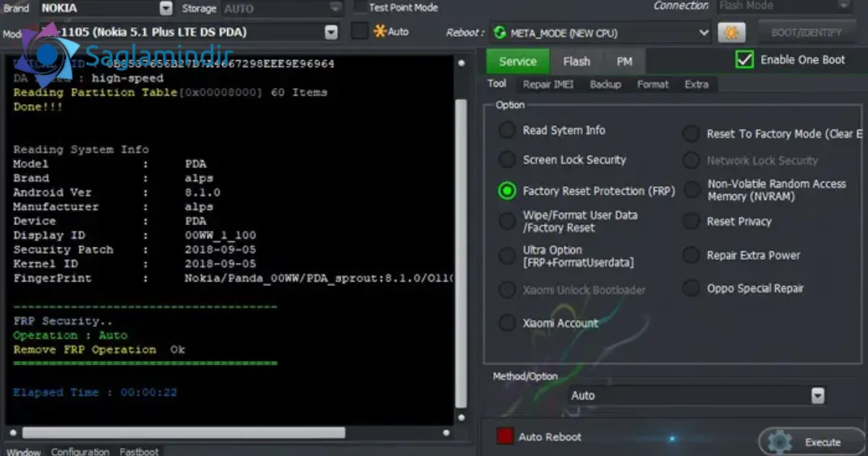This screenshot has height=456, width=868.
Task: Uncheck Enable One Boot checkbox
Action: point(744,59)
